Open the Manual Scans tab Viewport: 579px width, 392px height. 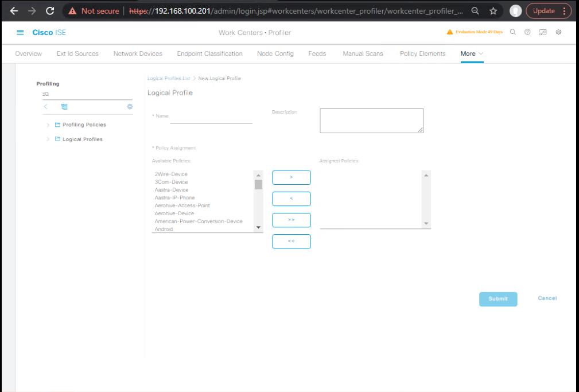click(363, 53)
